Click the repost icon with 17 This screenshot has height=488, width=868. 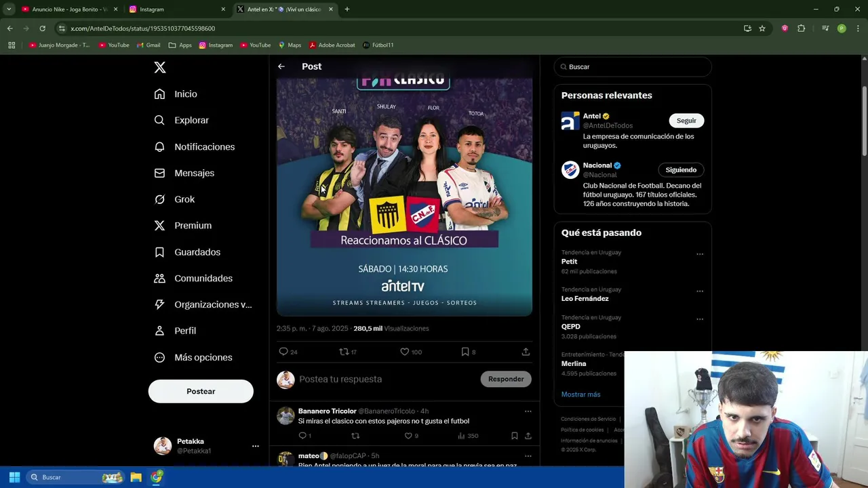coord(344,352)
